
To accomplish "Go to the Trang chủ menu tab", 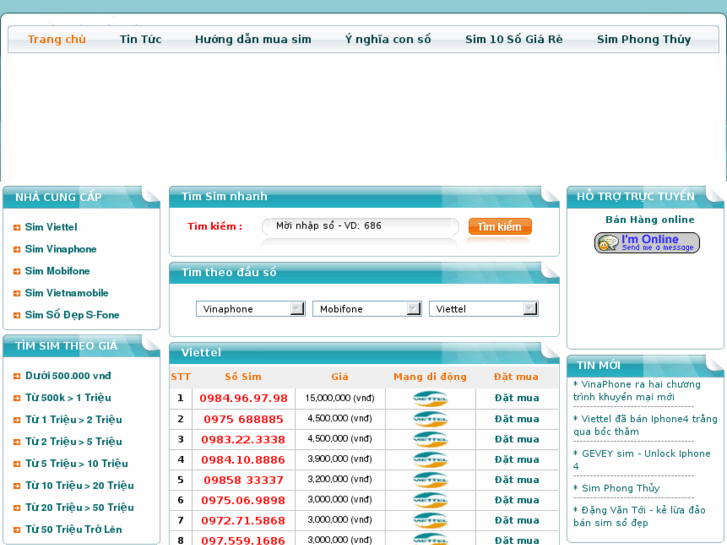I will point(57,40).
